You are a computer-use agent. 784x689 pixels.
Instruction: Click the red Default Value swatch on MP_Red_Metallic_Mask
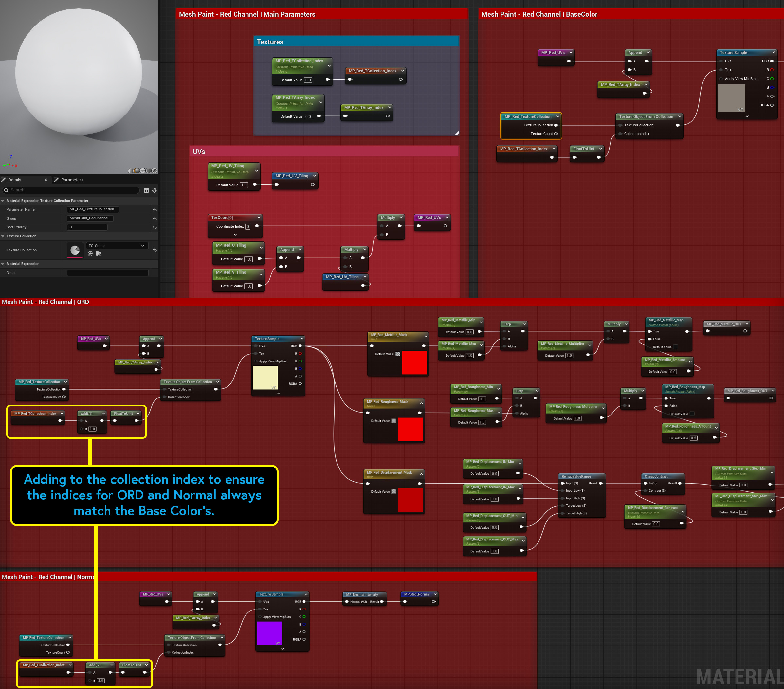tap(415, 363)
